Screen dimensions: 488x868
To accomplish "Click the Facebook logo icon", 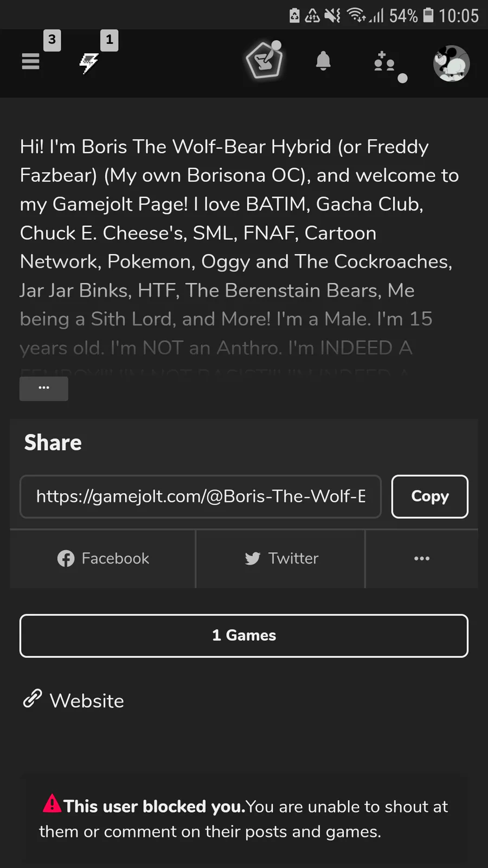I will point(66,559).
